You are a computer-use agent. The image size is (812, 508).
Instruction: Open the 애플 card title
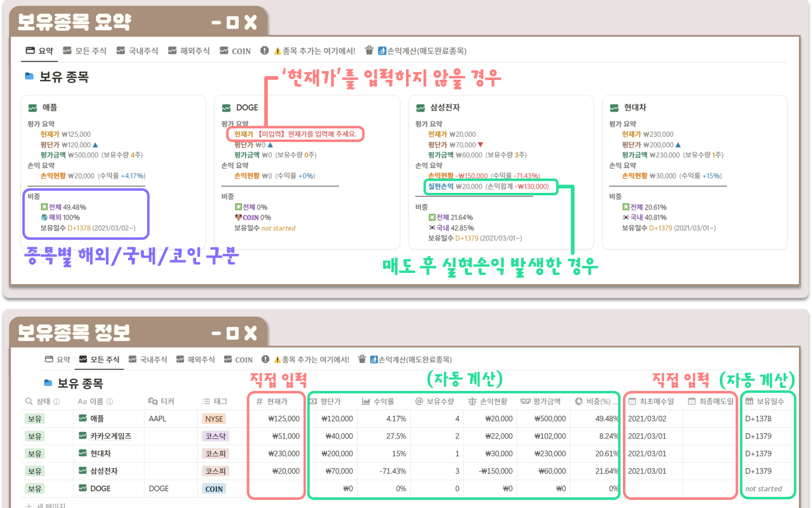click(50, 108)
